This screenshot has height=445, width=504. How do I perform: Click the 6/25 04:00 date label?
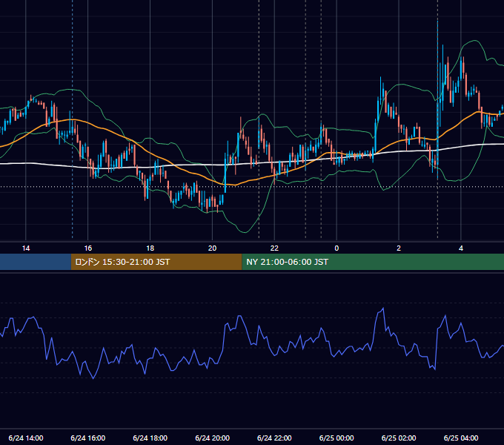coord(461,438)
